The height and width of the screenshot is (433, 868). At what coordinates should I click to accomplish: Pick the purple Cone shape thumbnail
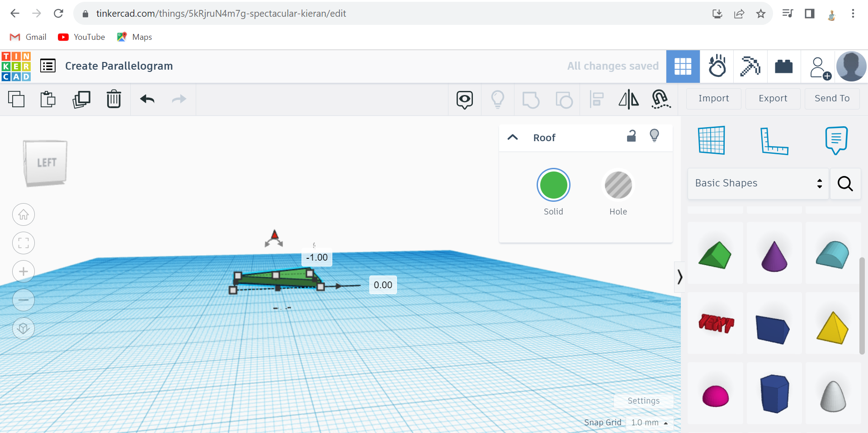pyautogui.click(x=774, y=253)
